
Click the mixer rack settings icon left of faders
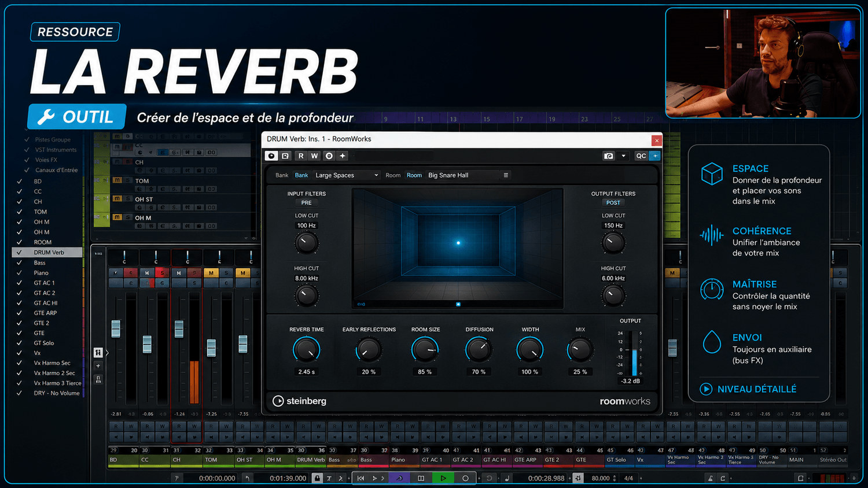coord(98,353)
